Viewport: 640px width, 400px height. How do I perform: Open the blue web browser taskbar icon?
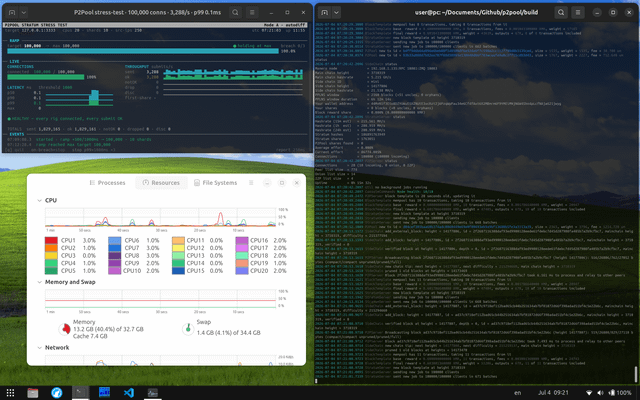[x=57, y=393]
